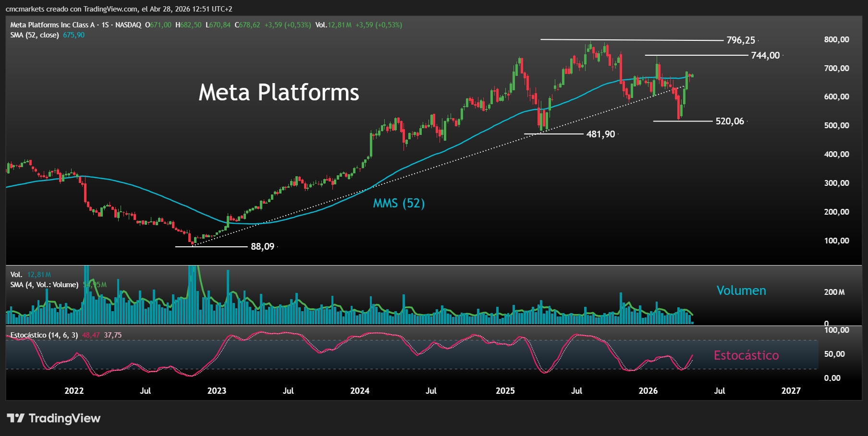Click the 796,25 resistance level label
868x436 pixels.
(x=740, y=40)
